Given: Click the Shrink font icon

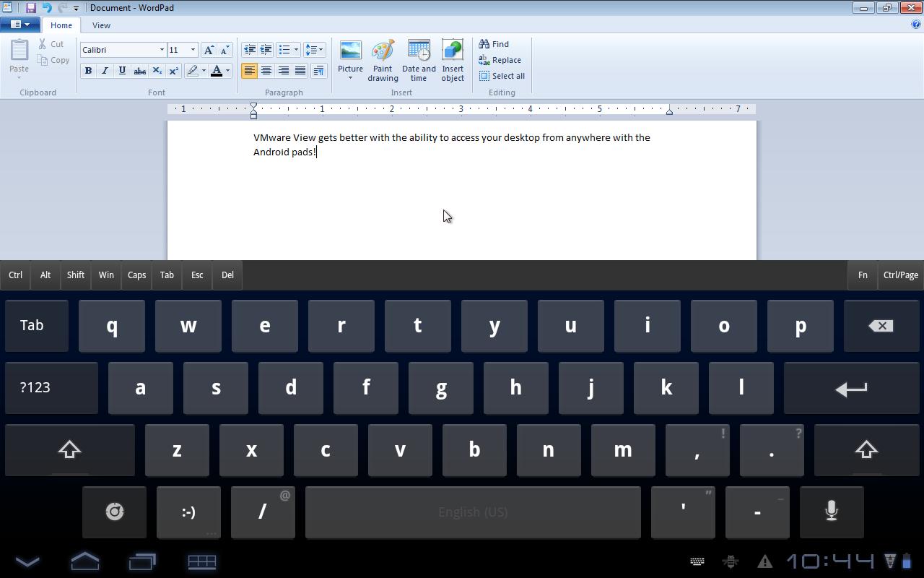Looking at the screenshot, I should [x=225, y=50].
